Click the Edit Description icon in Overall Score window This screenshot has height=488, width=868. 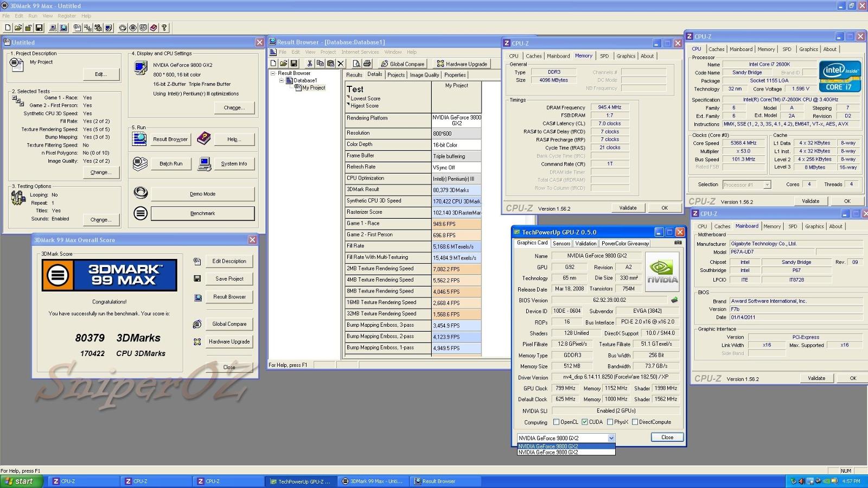click(197, 261)
